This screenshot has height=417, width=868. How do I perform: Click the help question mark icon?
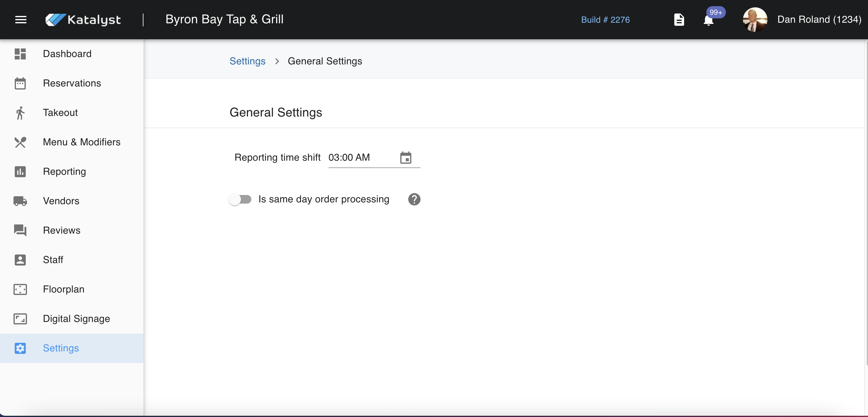click(x=414, y=199)
